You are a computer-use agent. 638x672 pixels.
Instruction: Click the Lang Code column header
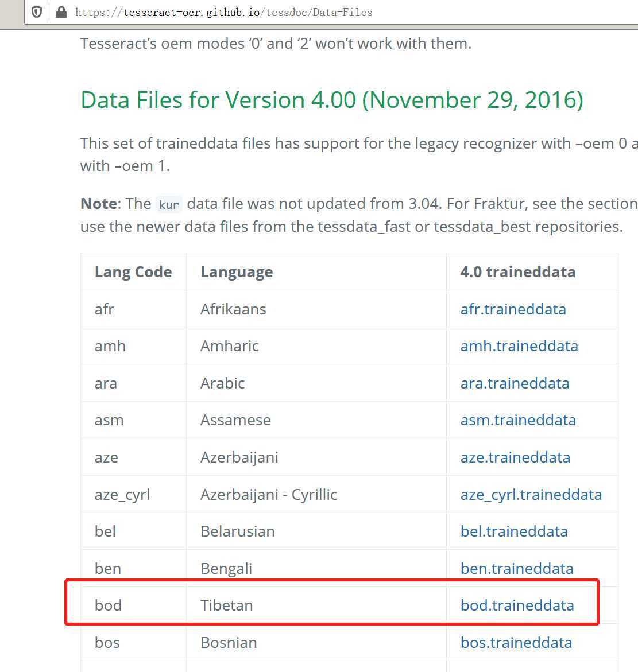click(133, 271)
